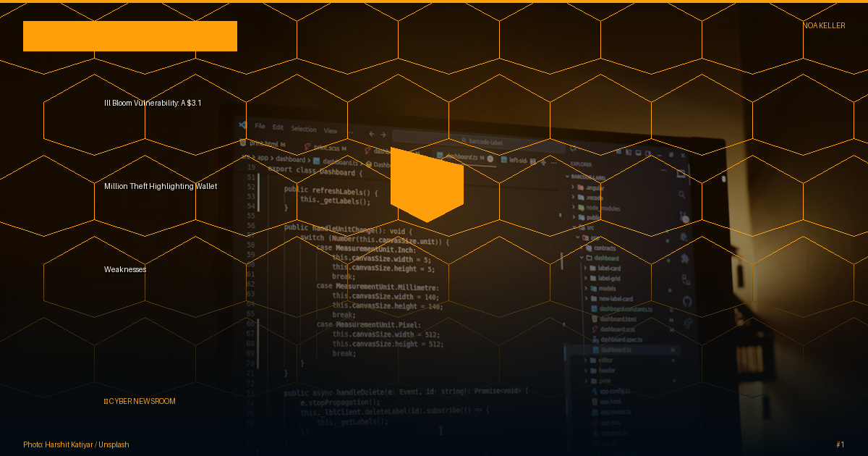
Task: Click the 'export class Dashboard {' code line
Action: [315, 172]
